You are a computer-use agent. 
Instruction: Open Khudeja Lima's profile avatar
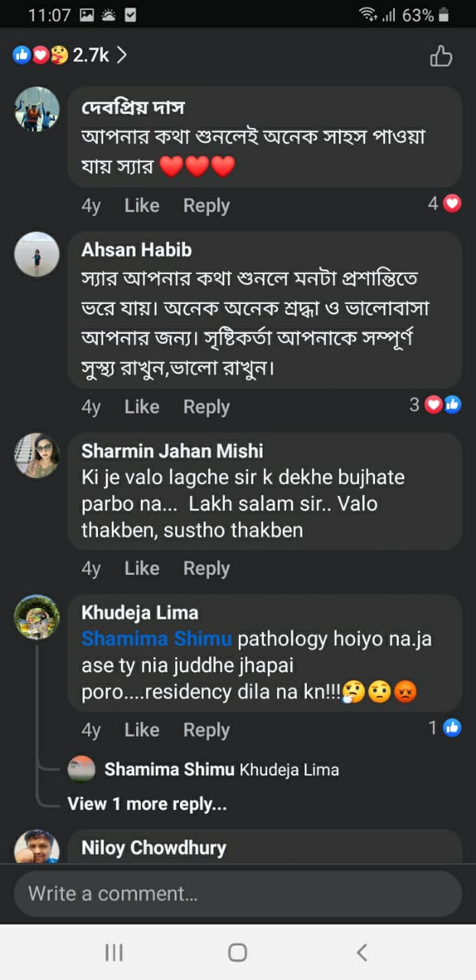(37, 617)
